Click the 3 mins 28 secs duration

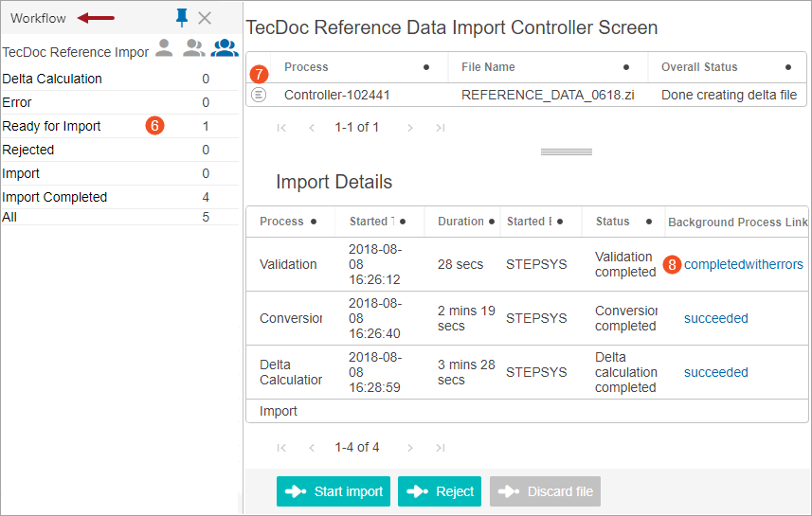(466, 372)
